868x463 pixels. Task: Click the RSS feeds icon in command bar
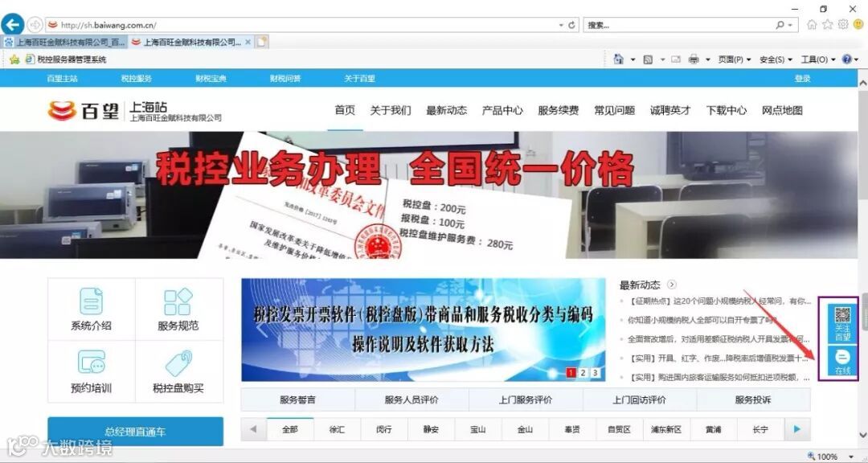click(x=648, y=59)
